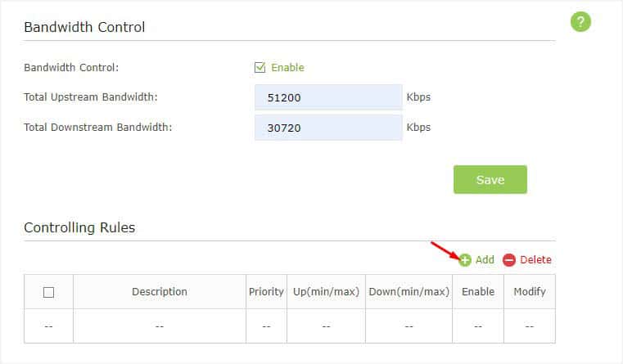This screenshot has height=364, width=623.
Task: Click the Down(min/max) column header
Action: [x=409, y=291]
